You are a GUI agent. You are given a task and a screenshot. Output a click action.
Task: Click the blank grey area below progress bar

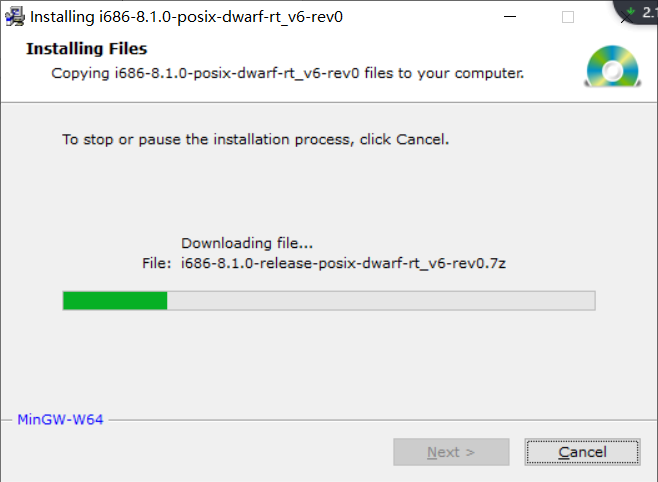[329, 361]
